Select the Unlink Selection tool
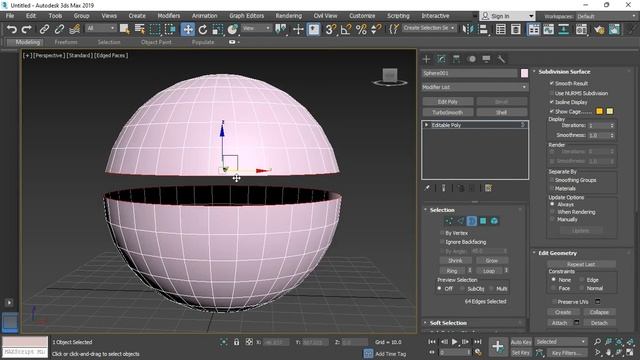Image resolution: width=640 pixels, height=360 pixels. click(59, 29)
